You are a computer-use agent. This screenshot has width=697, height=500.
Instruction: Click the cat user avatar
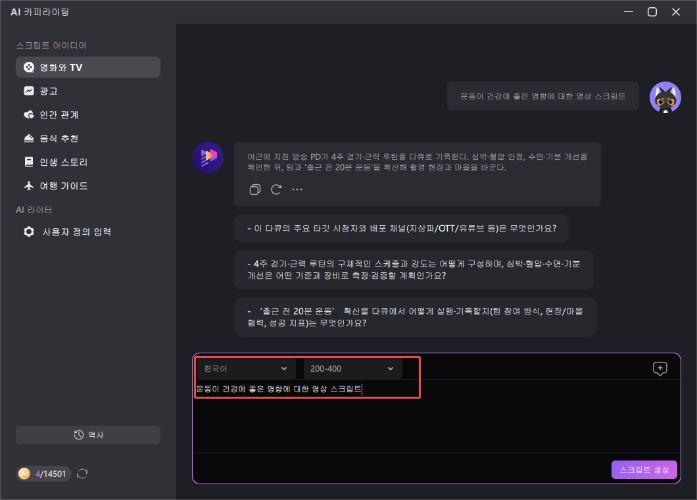(x=665, y=97)
